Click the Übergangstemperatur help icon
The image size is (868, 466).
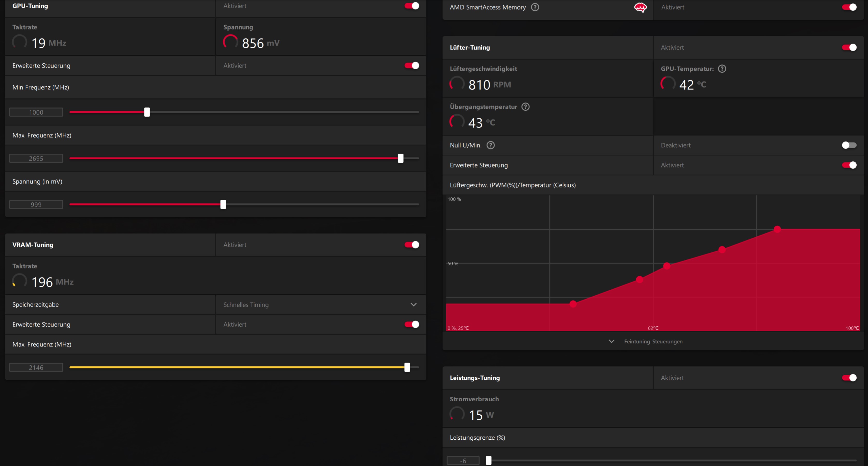point(525,107)
